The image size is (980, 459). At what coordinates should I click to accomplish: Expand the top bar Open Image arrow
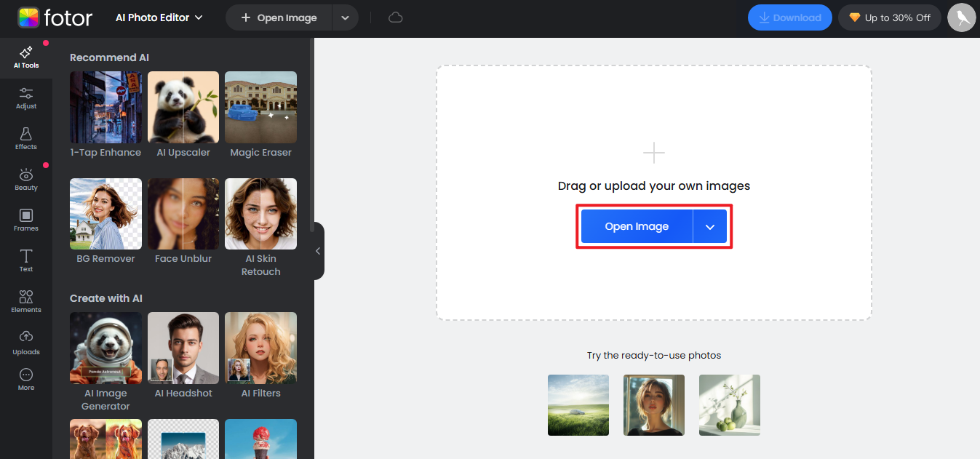[x=346, y=17]
